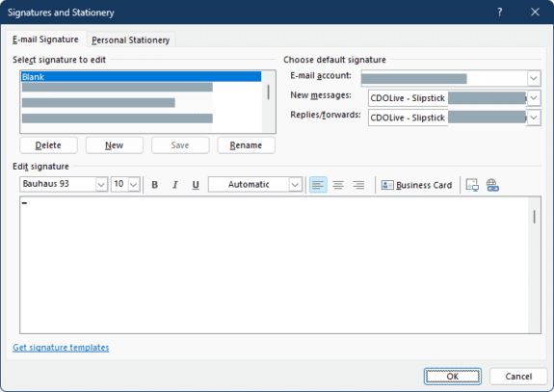Select the E-mail Signature tab
This screenshot has width=554, height=392.
tap(45, 39)
